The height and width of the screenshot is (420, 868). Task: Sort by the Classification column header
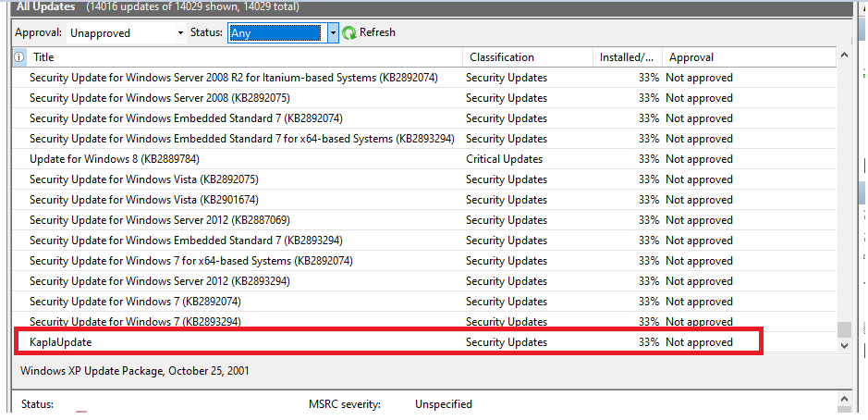click(x=527, y=57)
